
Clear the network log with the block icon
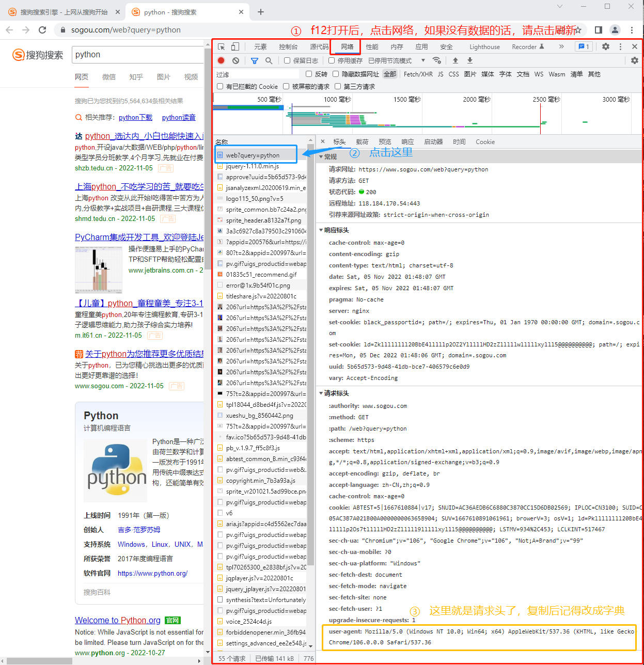pyautogui.click(x=235, y=60)
